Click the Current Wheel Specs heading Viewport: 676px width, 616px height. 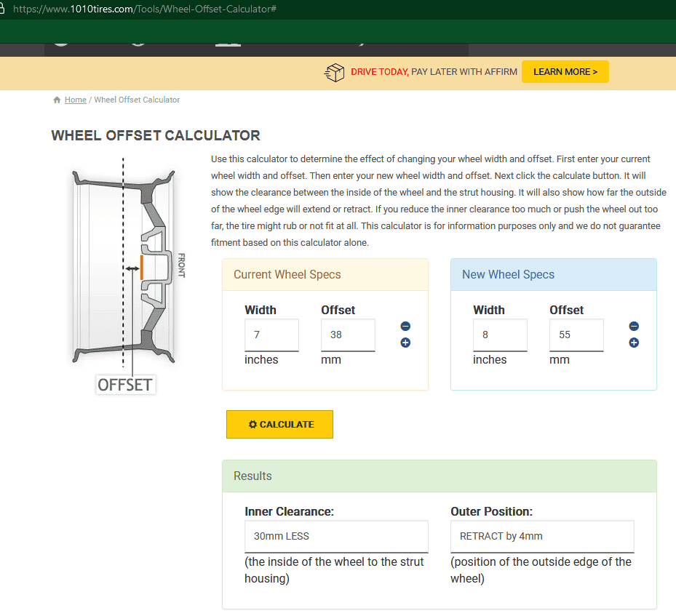[x=287, y=274]
